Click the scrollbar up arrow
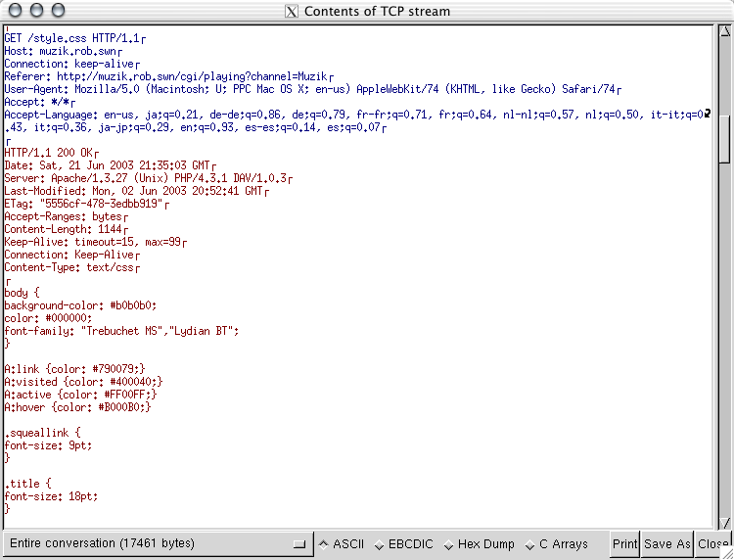The width and height of the screenshot is (734, 560). [724, 32]
